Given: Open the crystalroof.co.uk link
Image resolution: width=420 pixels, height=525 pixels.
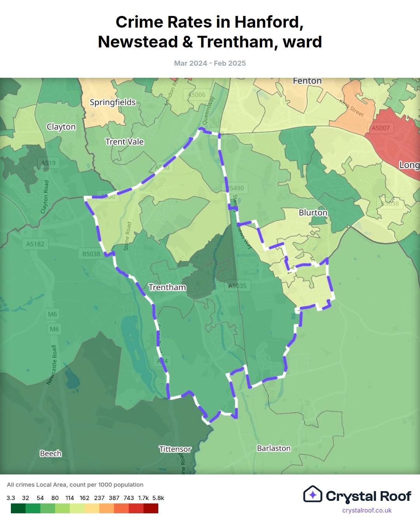Looking at the screenshot, I should pyautogui.click(x=367, y=510).
